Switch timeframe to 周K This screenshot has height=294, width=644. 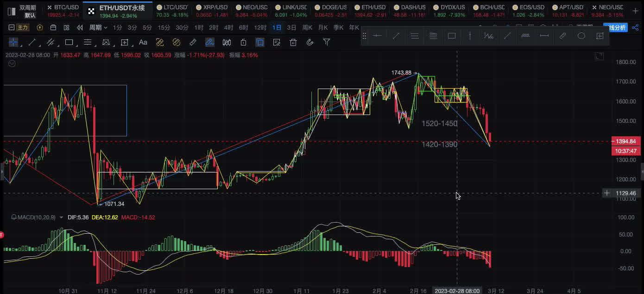[x=307, y=27]
